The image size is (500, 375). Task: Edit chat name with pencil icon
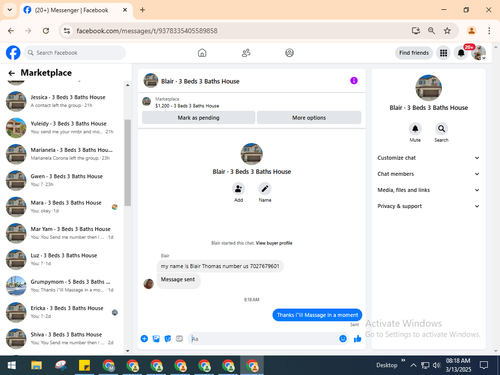[x=265, y=189]
